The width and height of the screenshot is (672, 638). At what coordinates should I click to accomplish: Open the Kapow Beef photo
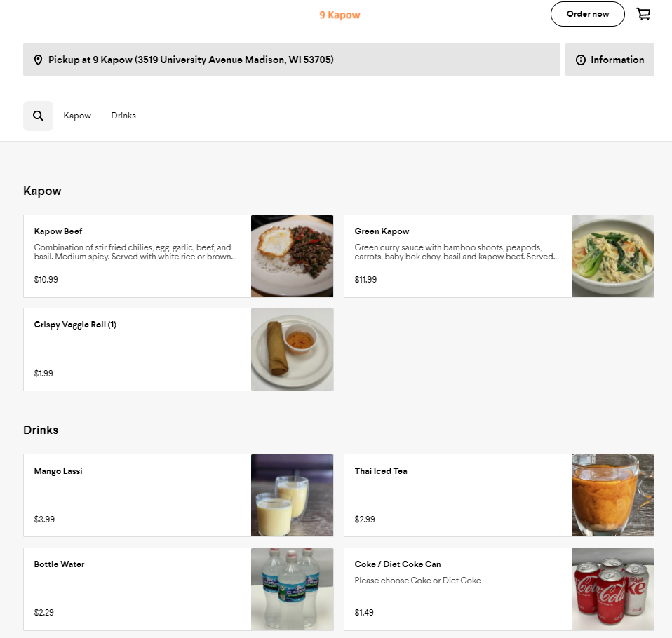pos(292,256)
